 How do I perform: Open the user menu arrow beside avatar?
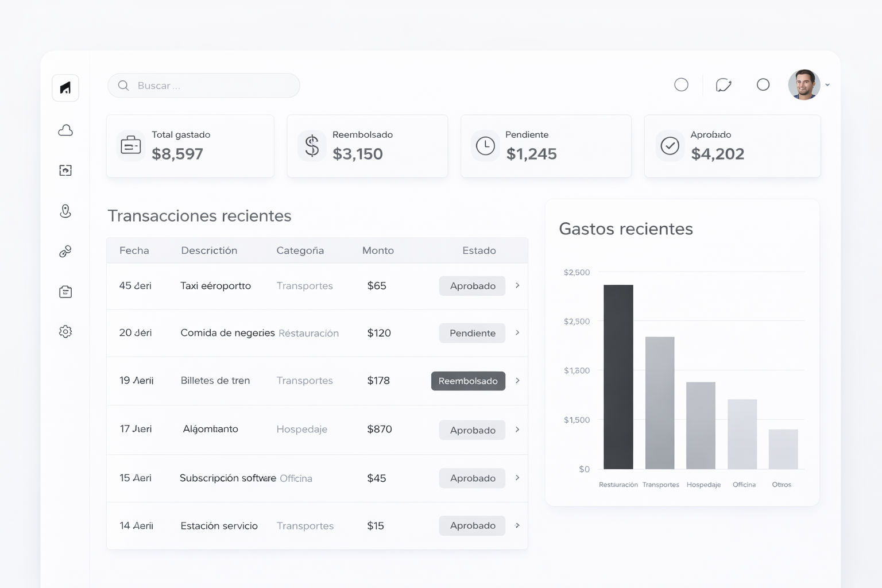point(827,85)
